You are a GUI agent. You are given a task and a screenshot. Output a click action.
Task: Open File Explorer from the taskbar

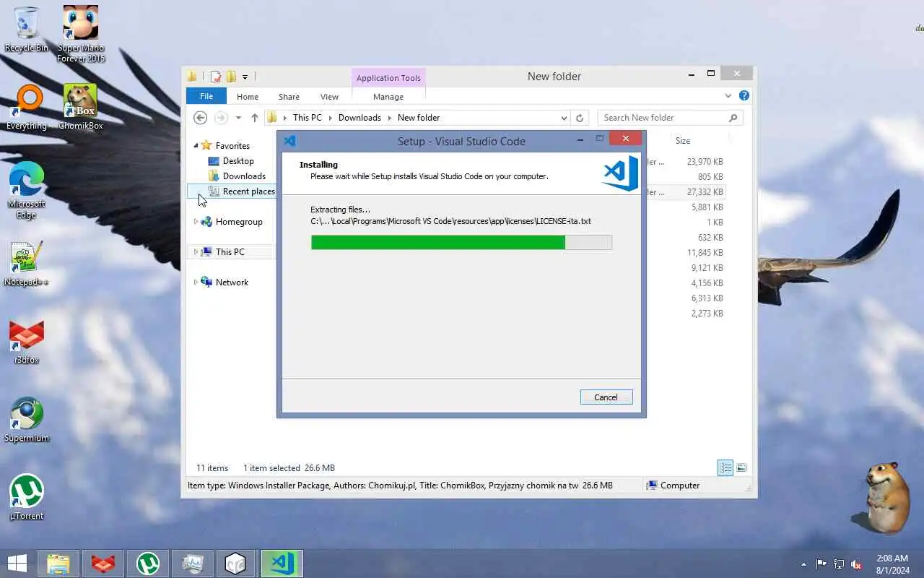[x=58, y=564]
